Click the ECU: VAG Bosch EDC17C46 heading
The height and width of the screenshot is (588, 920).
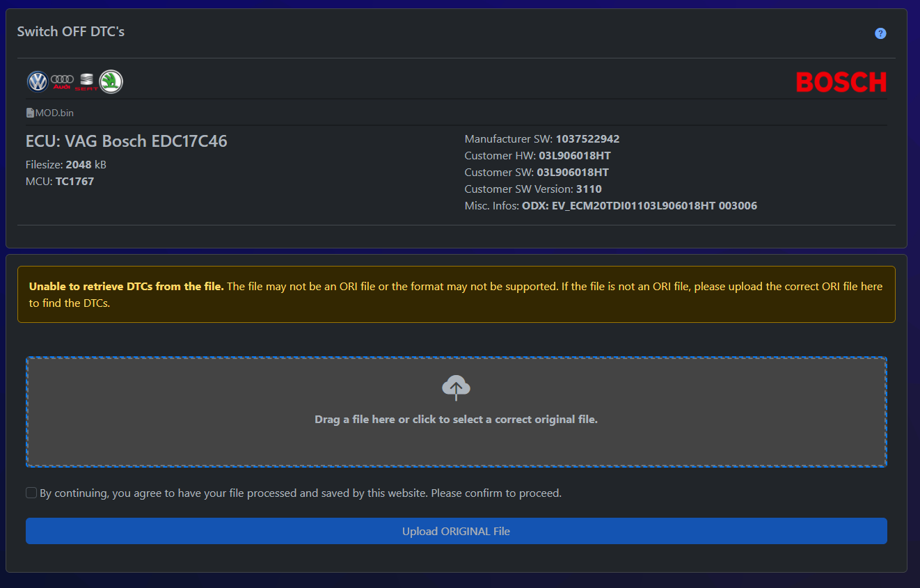[127, 141]
